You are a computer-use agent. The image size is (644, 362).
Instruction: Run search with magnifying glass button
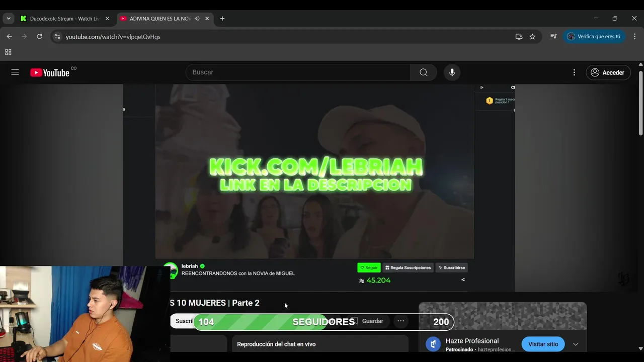tap(424, 72)
